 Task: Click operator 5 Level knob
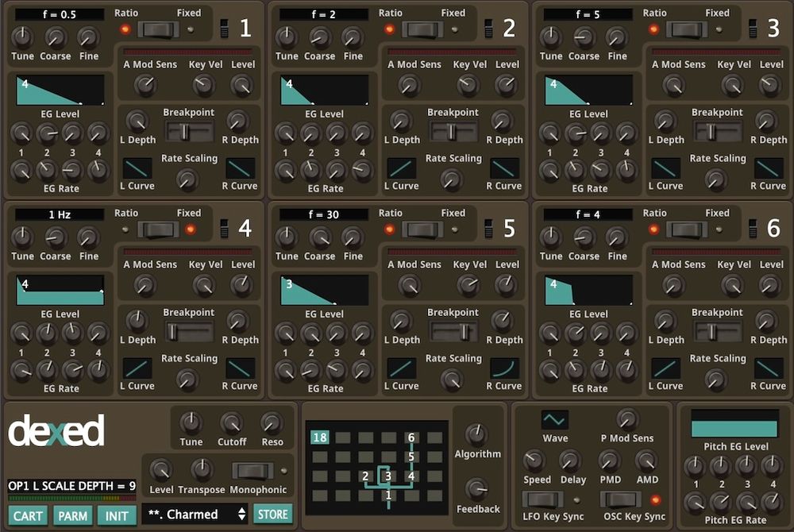(x=506, y=286)
